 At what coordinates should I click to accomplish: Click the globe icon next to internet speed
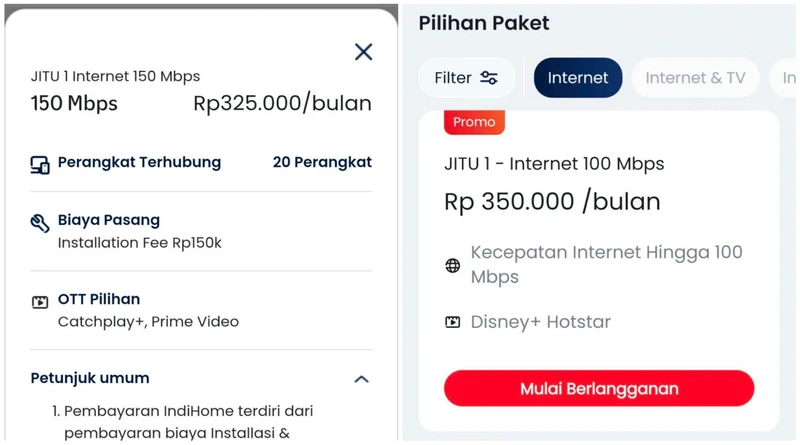[x=453, y=265]
